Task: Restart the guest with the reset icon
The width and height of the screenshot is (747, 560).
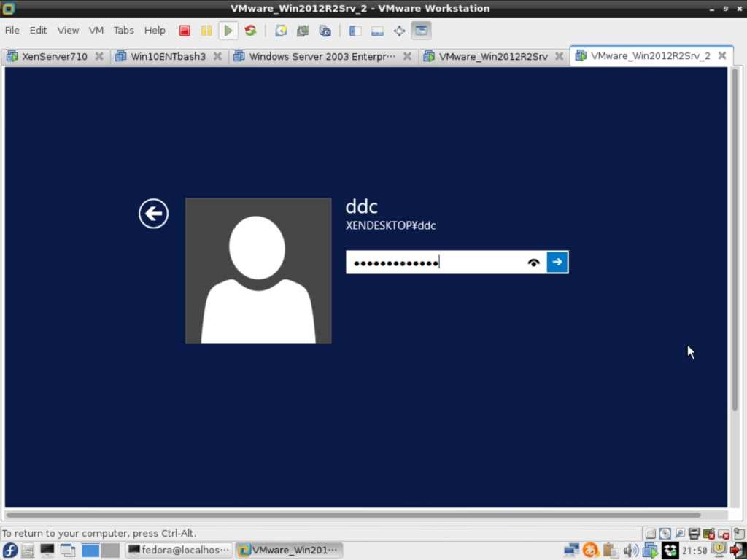Action: pyautogui.click(x=251, y=31)
